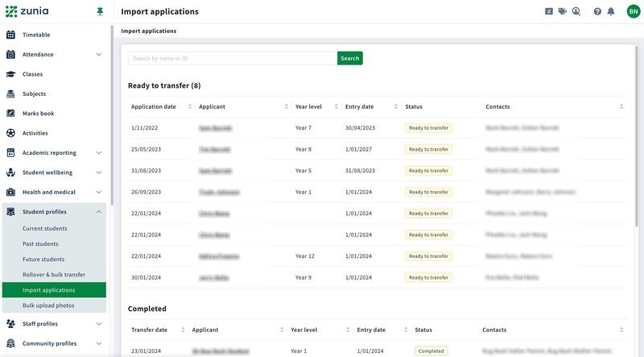This screenshot has width=644, height=357.
Task: Focus the search by name or ID field
Action: [x=232, y=58]
